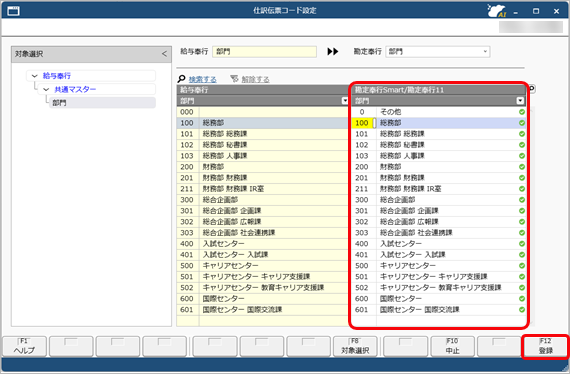Collapse the 対象選択 panel with the arrow
This screenshot has height=374, width=570.
(164, 54)
